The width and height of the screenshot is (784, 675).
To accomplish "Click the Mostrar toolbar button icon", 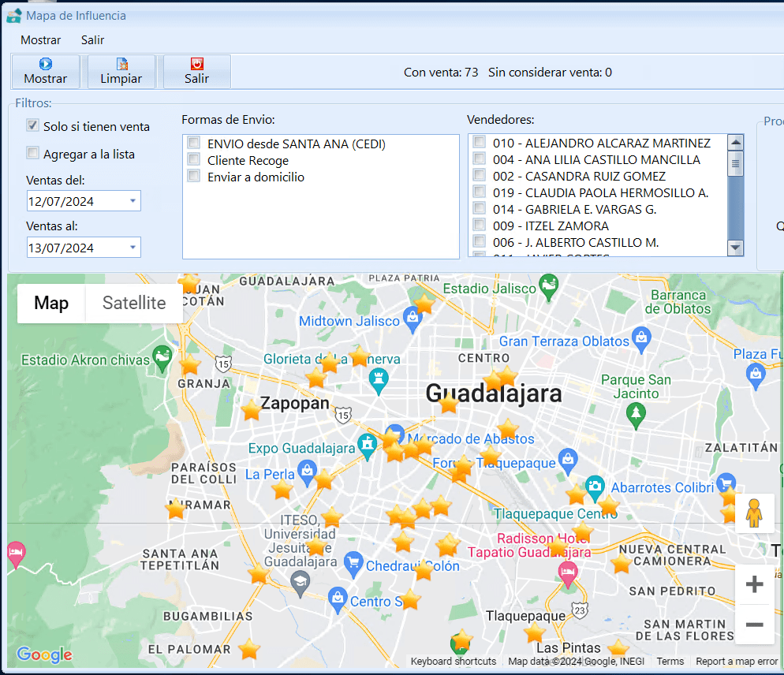I will point(46,65).
